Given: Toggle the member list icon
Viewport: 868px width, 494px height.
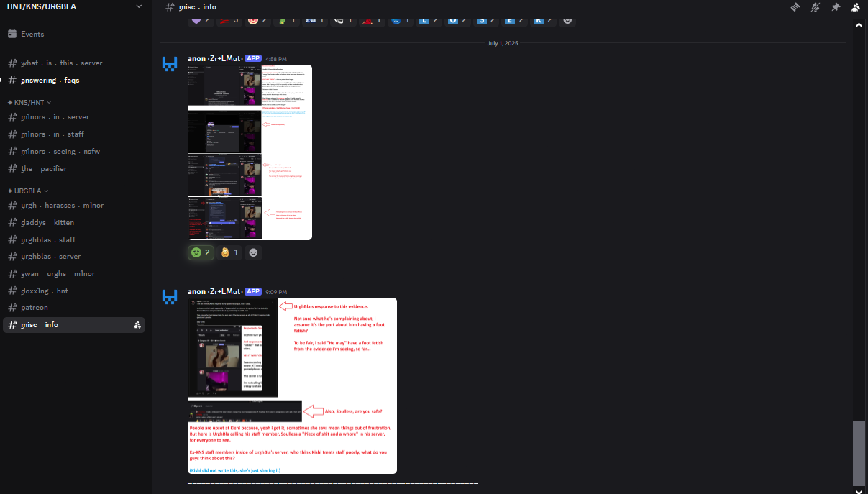Looking at the screenshot, I should pos(856,7).
